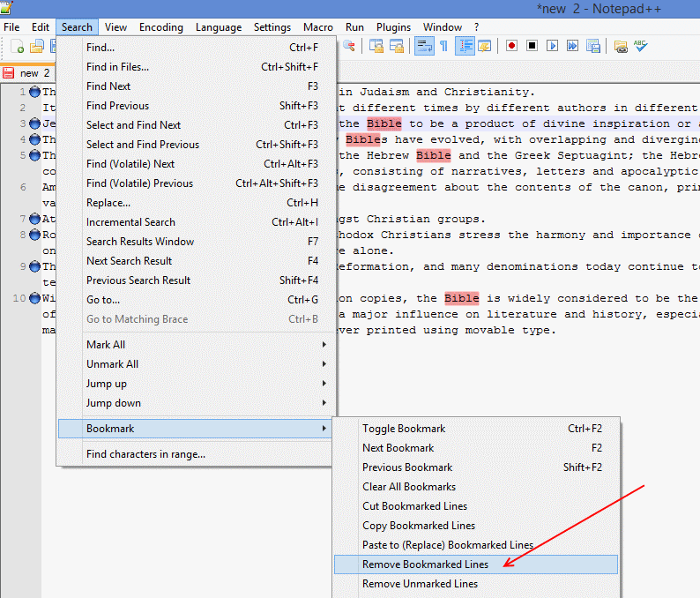Click the Notepad++ title bar app icon
This screenshot has height=598, width=700.
(6, 7)
